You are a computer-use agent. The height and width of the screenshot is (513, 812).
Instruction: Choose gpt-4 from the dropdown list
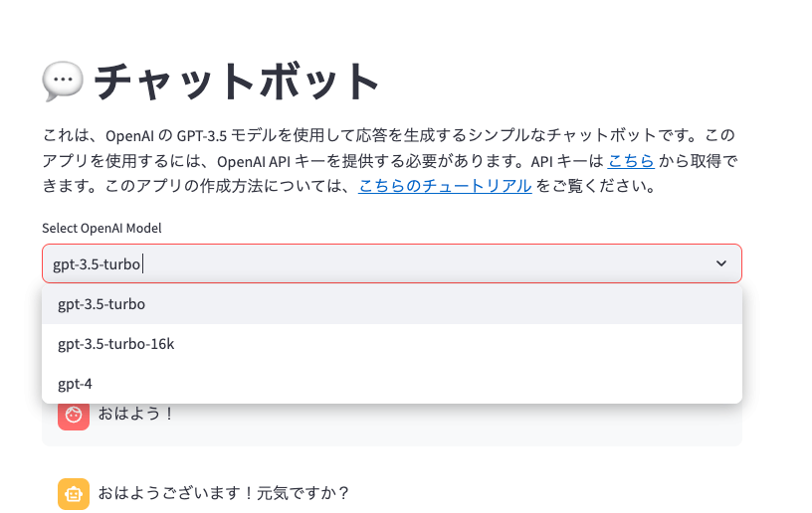392,384
